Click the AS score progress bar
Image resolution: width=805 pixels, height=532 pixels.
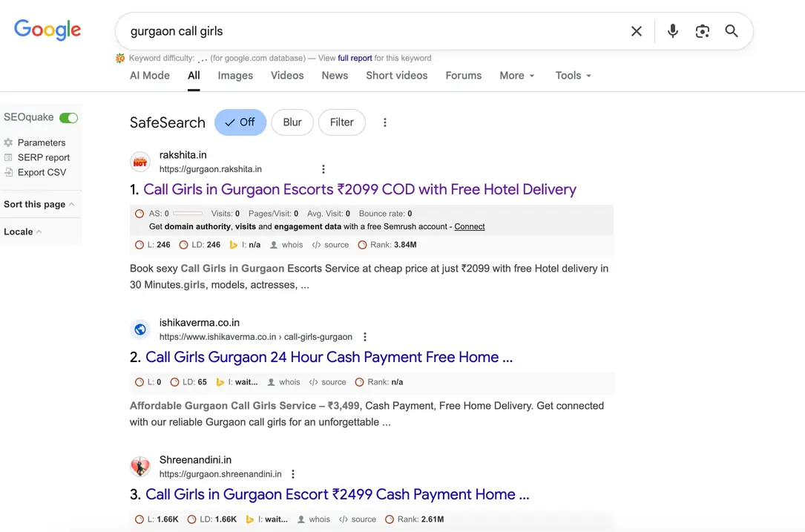(188, 213)
